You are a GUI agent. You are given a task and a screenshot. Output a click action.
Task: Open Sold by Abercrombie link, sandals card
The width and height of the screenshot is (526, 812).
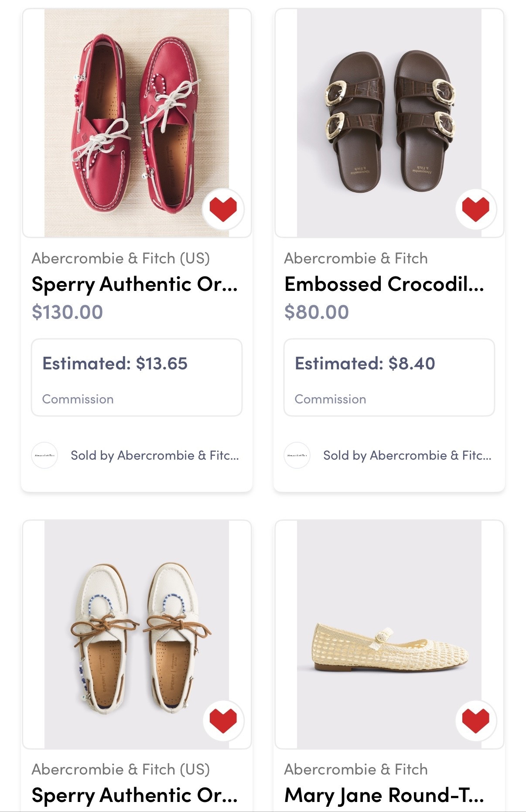[407, 455]
